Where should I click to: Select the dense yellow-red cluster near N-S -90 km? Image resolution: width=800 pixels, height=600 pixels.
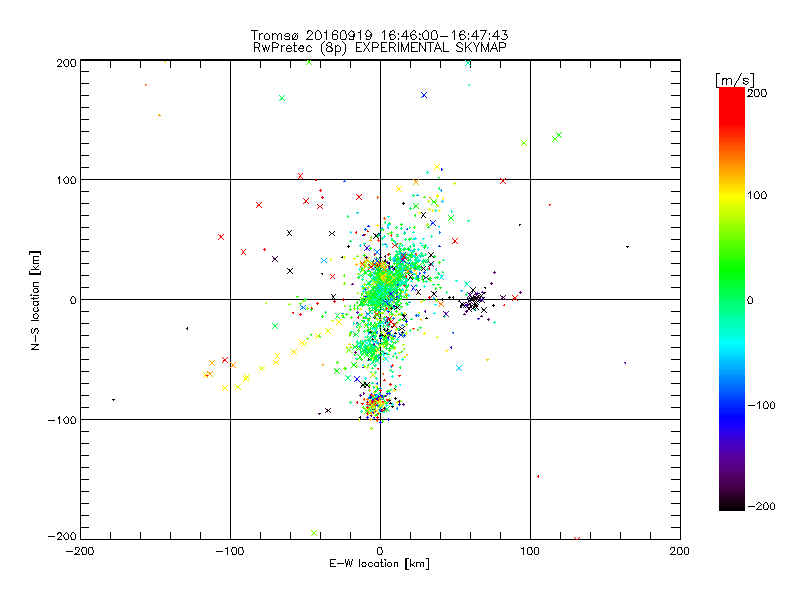[377, 405]
